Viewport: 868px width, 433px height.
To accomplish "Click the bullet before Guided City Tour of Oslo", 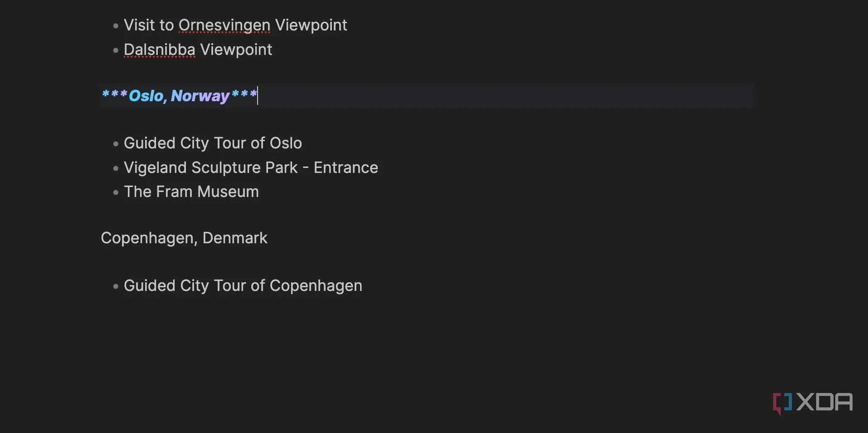I will point(116,144).
